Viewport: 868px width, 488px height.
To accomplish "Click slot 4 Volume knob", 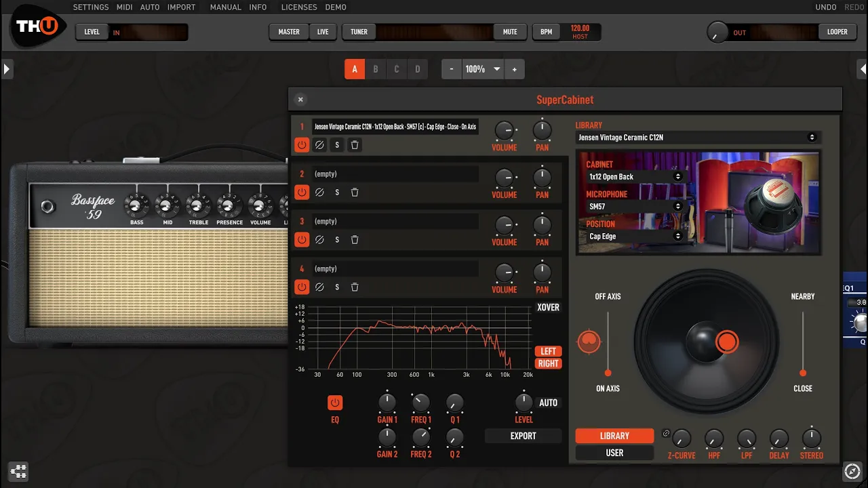I will 504,273.
